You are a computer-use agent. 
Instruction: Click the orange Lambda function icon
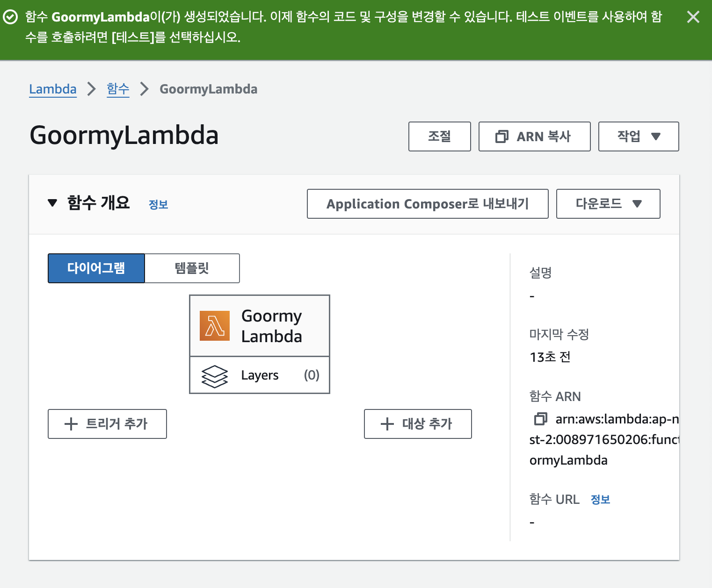click(215, 326)
